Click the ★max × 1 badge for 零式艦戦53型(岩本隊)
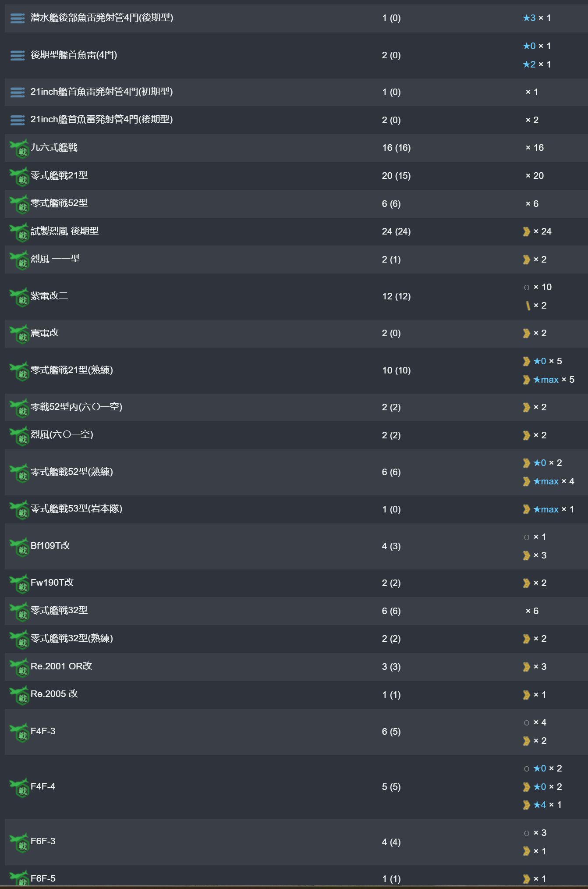The height and width of the screenshot is (889, 588). 553,509
